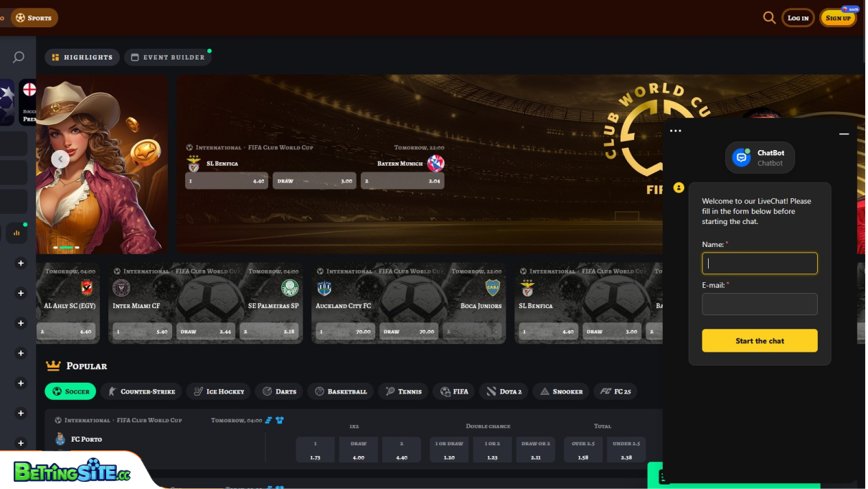Click the banner carousel indicator dots
This screenshot has width=868, height=489.
point(67,247)
